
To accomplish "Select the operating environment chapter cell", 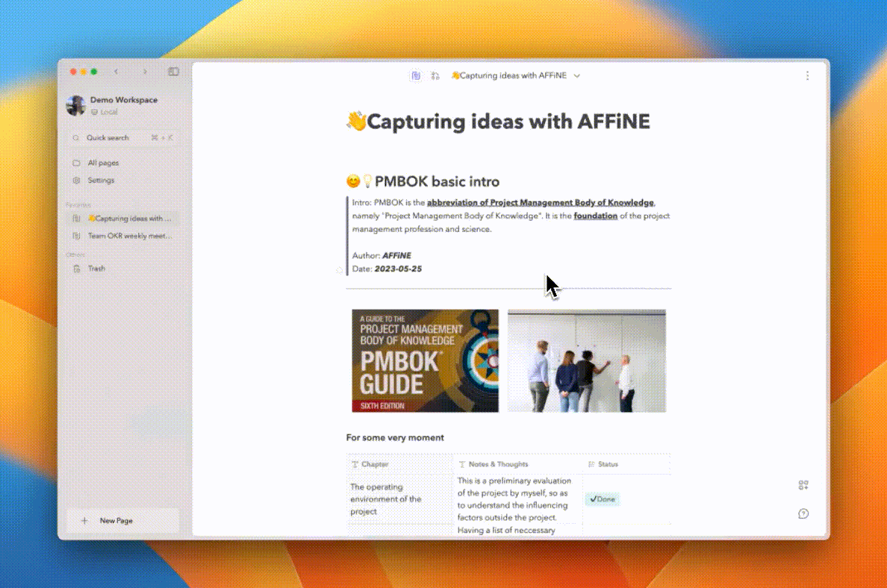I will [399, 499].
